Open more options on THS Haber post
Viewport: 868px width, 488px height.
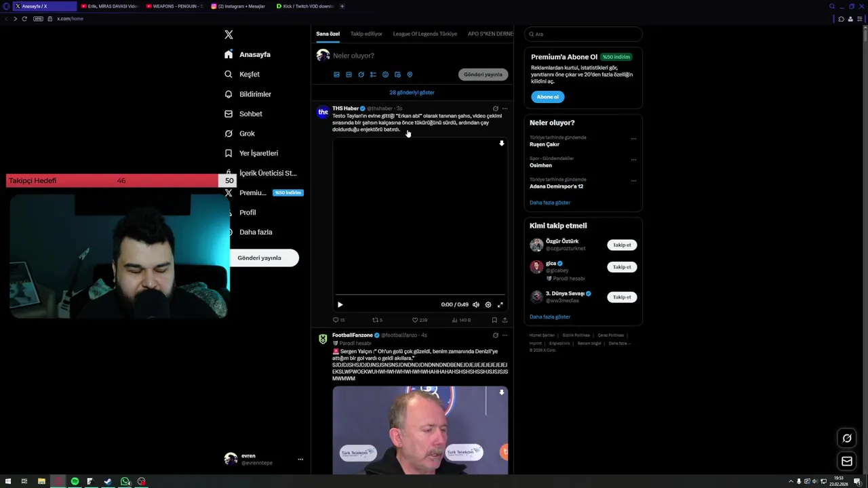[x=505, y=108]
